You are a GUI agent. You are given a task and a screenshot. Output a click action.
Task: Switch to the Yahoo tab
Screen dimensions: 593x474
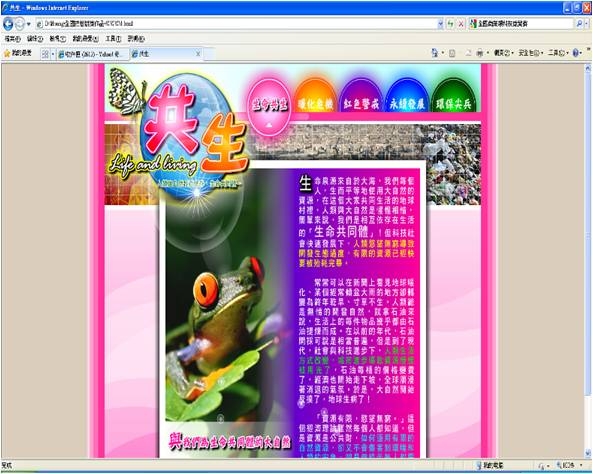click(93, 54)
